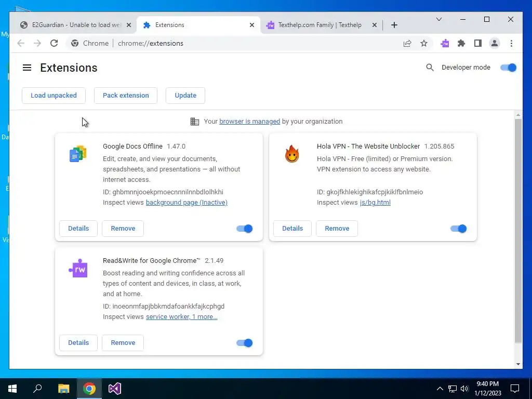Screen dimensions: 532x399
Task: Show the side panel
Action: point(478,44)
